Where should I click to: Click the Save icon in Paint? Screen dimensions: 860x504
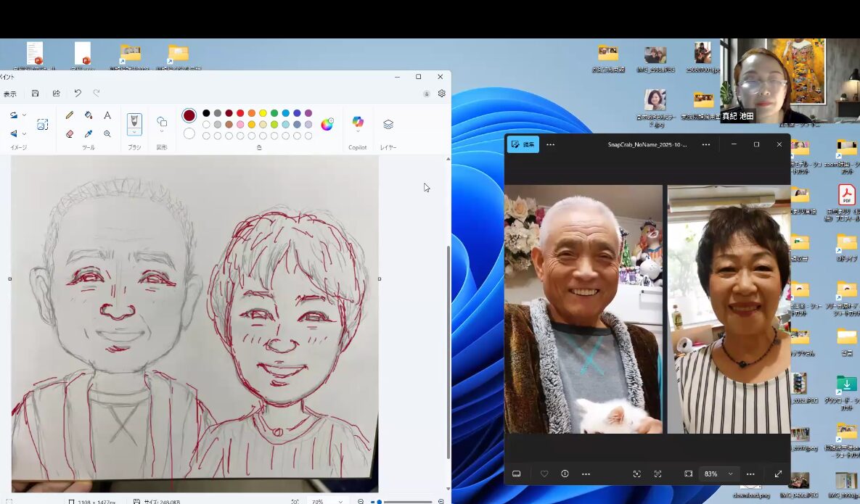click(35, 94)
